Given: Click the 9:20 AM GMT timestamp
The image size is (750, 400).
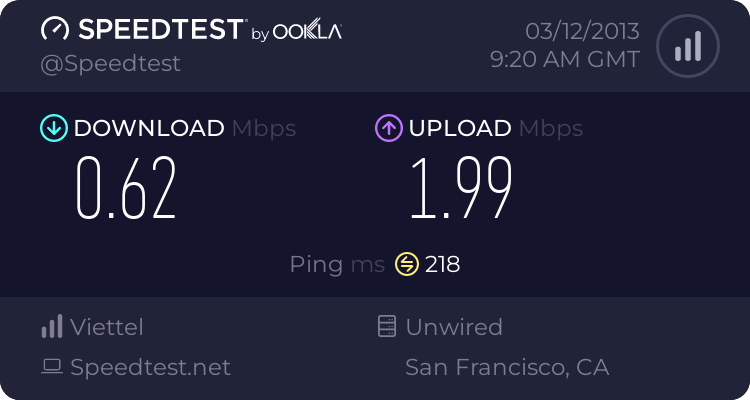Looking at the screenshot, I should tap(564, 60).
